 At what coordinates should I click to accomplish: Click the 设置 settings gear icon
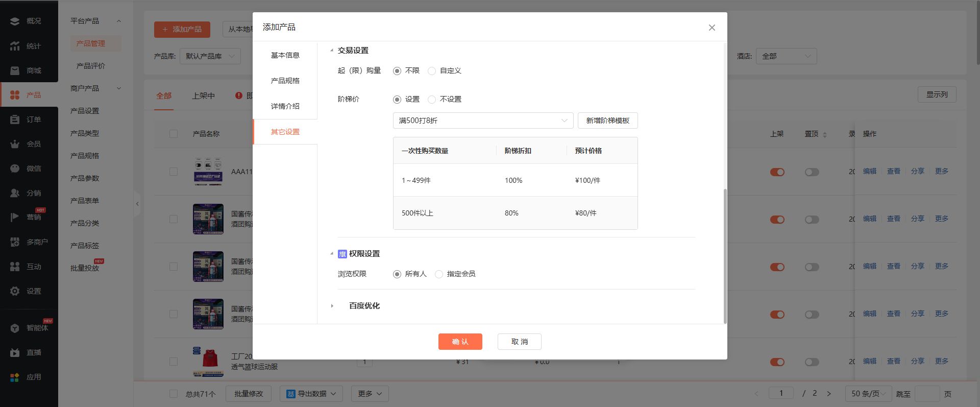[x=15, y=291]
